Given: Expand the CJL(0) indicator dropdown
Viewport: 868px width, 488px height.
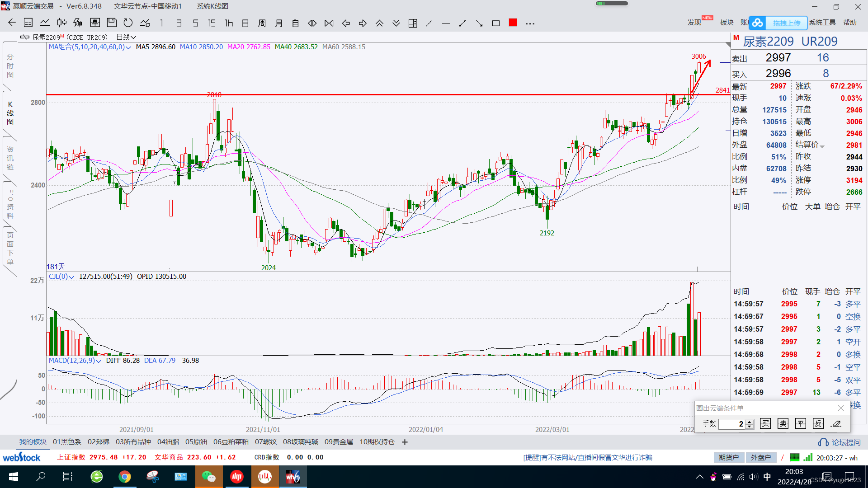Looking at the screenshot, I should point(71,277).
